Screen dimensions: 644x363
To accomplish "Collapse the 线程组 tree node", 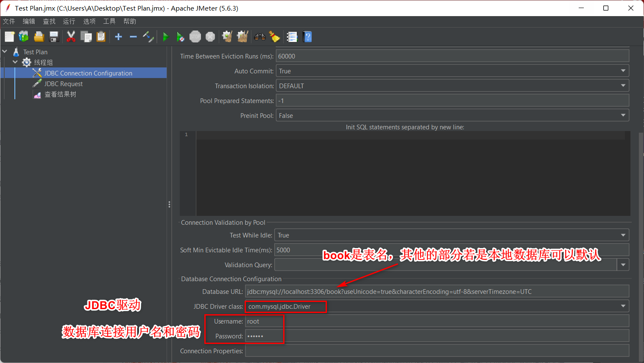I will tap(15, 62).
